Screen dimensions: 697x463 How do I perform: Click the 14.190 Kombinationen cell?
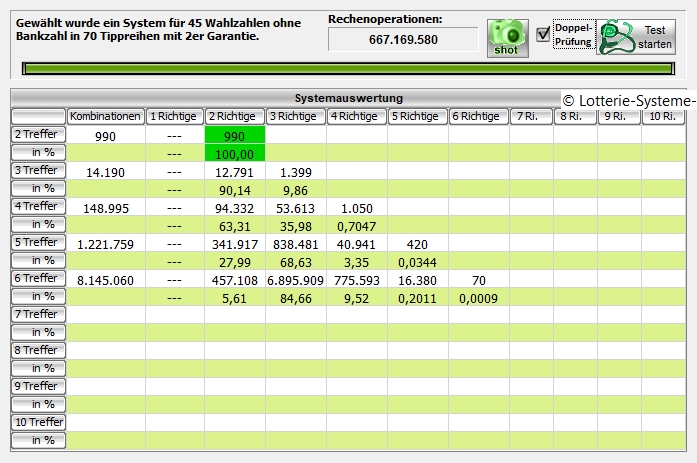point(106,172)
